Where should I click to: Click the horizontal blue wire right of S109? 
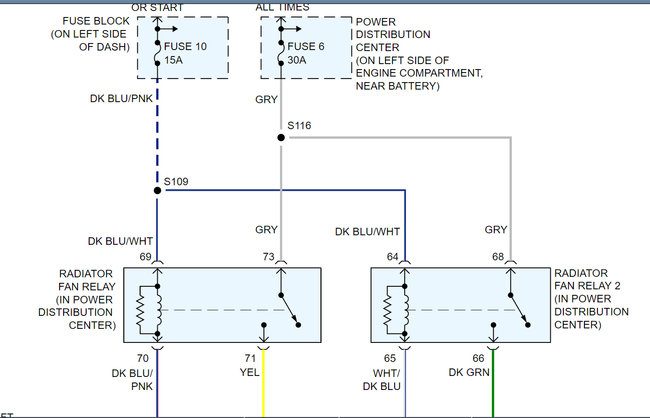pyautogui.click(x=285, y=190)
